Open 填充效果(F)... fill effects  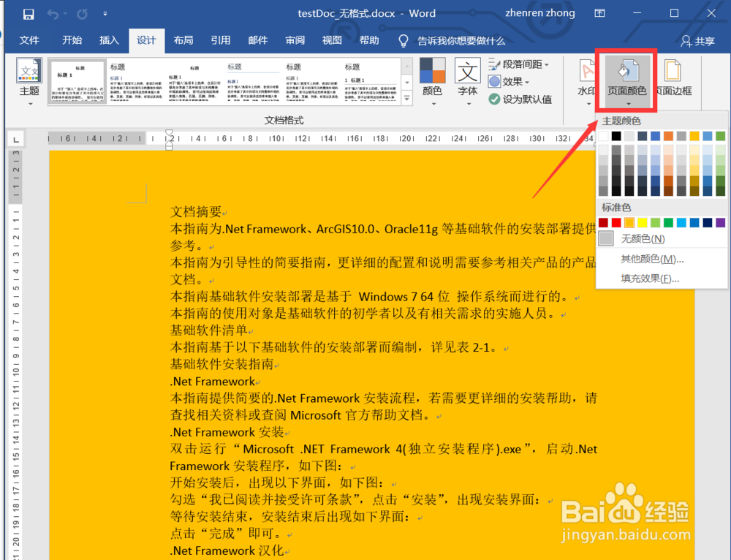click(x=662, y=279)
